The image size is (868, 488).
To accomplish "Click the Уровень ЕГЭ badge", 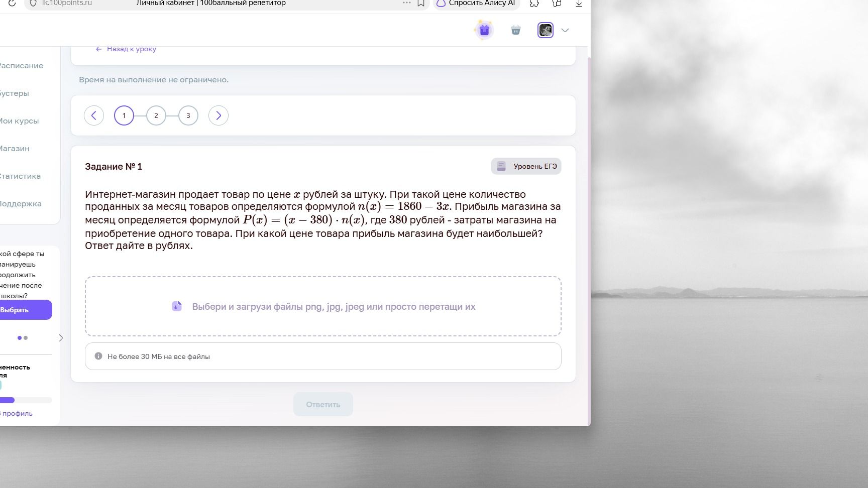I will [526, 166].
